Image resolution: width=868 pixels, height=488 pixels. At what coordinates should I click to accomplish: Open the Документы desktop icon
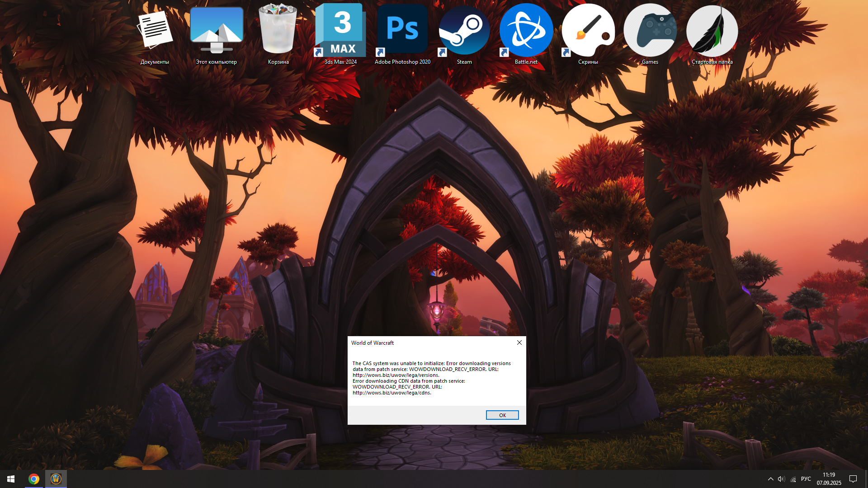tap(155, 34)
